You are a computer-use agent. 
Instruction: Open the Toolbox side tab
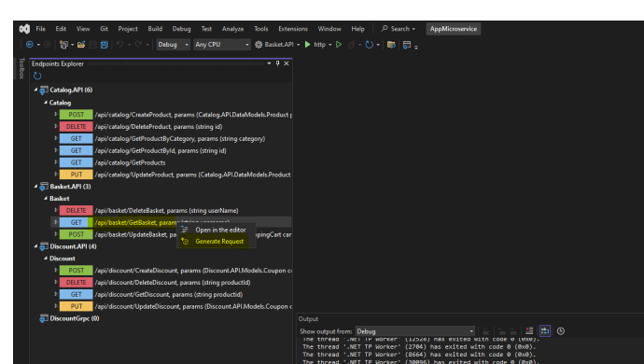[x=21, y=68]
